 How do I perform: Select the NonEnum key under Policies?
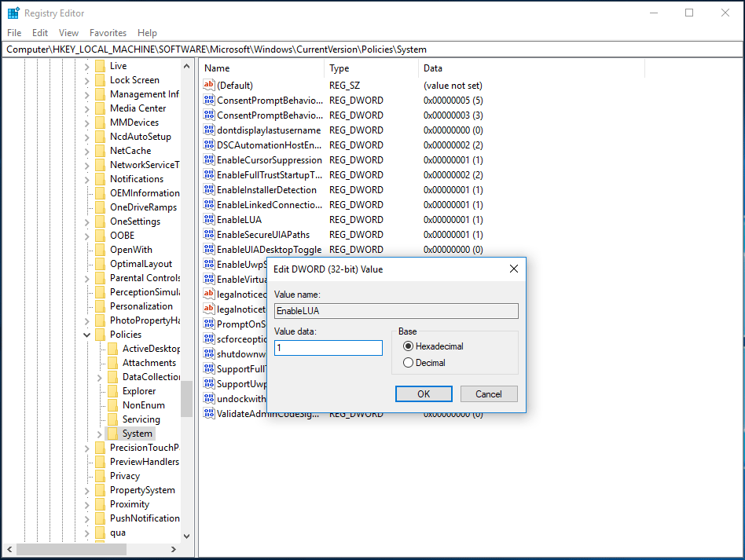[144, 405]
